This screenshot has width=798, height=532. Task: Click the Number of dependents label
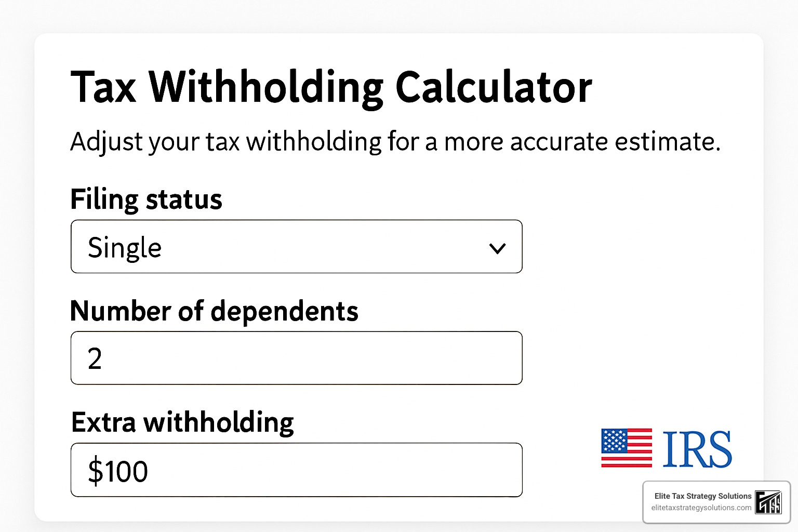coord(214,311)
